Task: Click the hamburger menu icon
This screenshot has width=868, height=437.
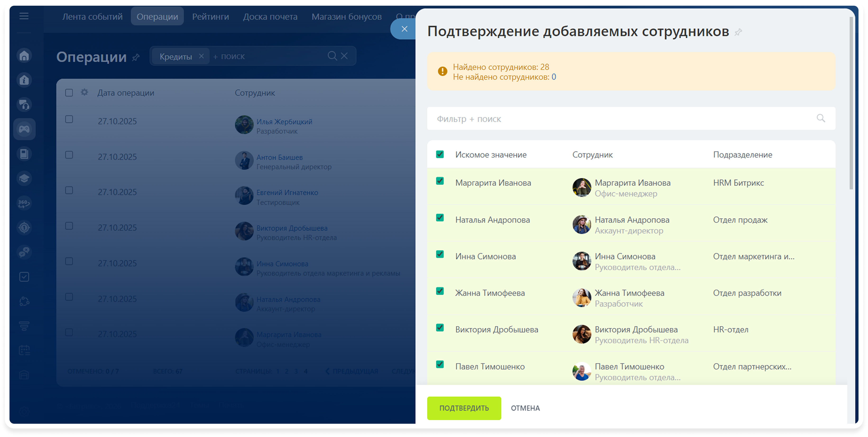Action: click(x=24, y=16)
